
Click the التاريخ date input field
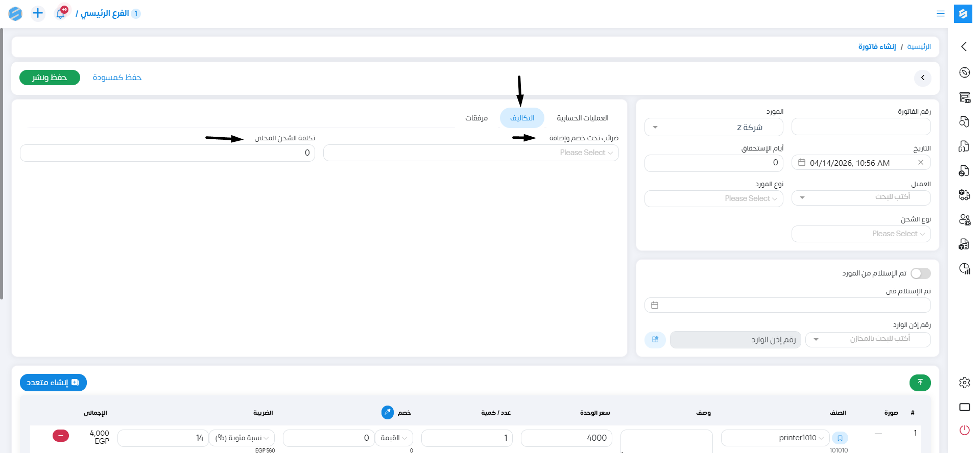click(x=861, y=163)
